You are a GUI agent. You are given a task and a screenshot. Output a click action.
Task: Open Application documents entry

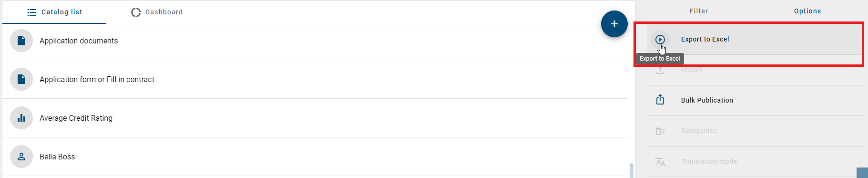pos(315,41)
